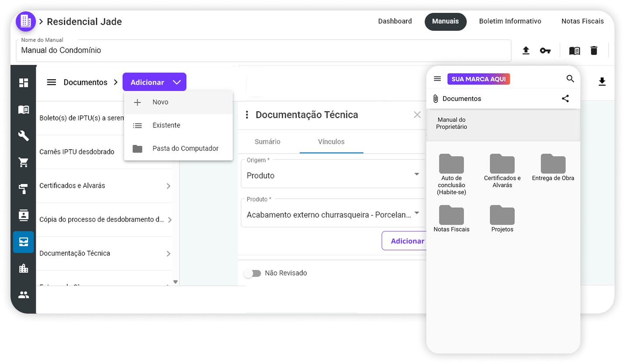
Task: Switch to the Sumário tab
Action: (x=267, y=142)
